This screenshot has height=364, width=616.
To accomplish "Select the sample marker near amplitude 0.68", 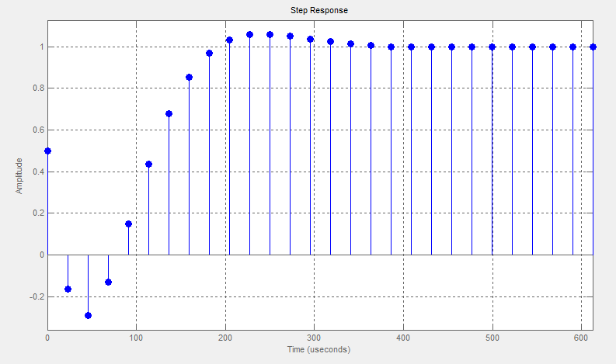I will click(x=169, y=114).
